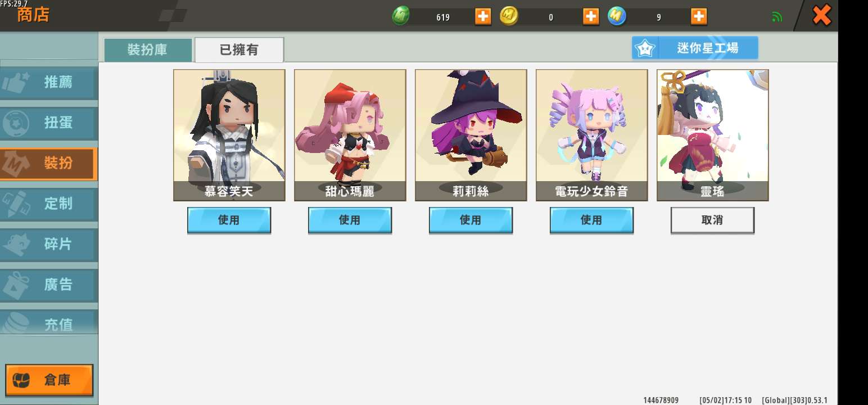The width and height of the screenshot is (868, 405).
Task: Tap the green network signal icon
Action: 777,17
